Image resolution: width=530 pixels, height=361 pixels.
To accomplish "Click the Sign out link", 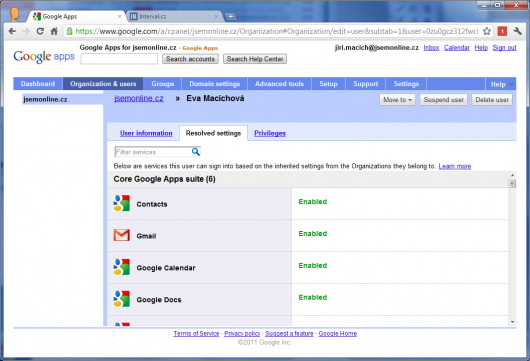I will pyautogui.click(x=504, y=48).
